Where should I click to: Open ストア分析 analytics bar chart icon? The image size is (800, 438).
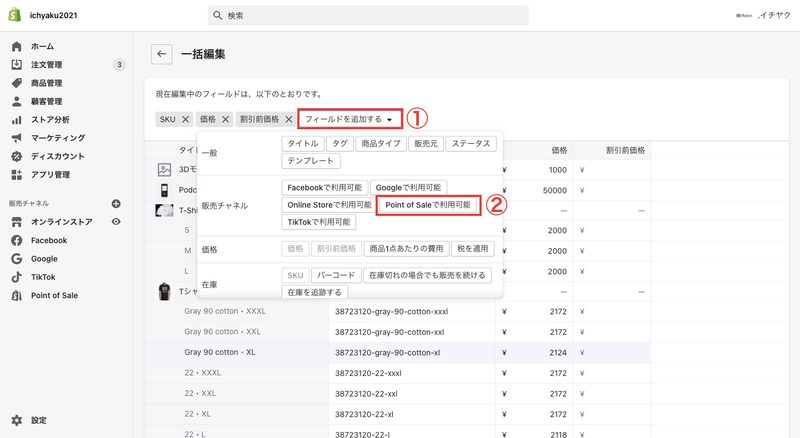pos(17,120)
